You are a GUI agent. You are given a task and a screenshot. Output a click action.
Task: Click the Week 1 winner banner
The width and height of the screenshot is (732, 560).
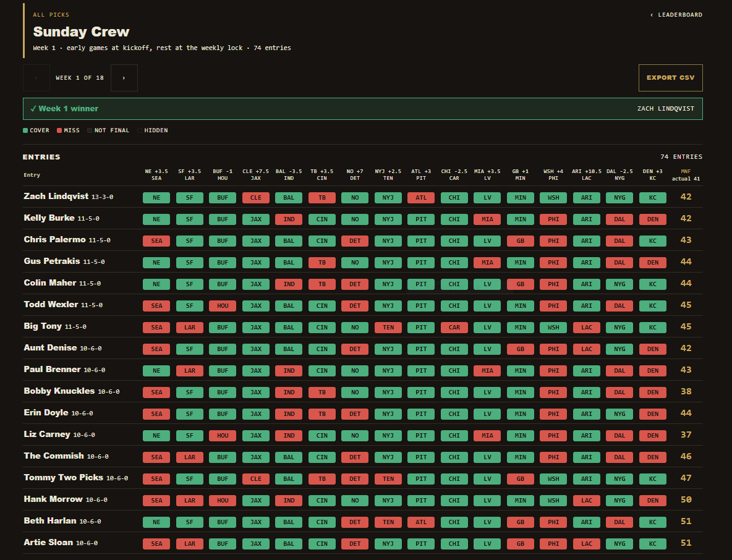tap(363, 109)
